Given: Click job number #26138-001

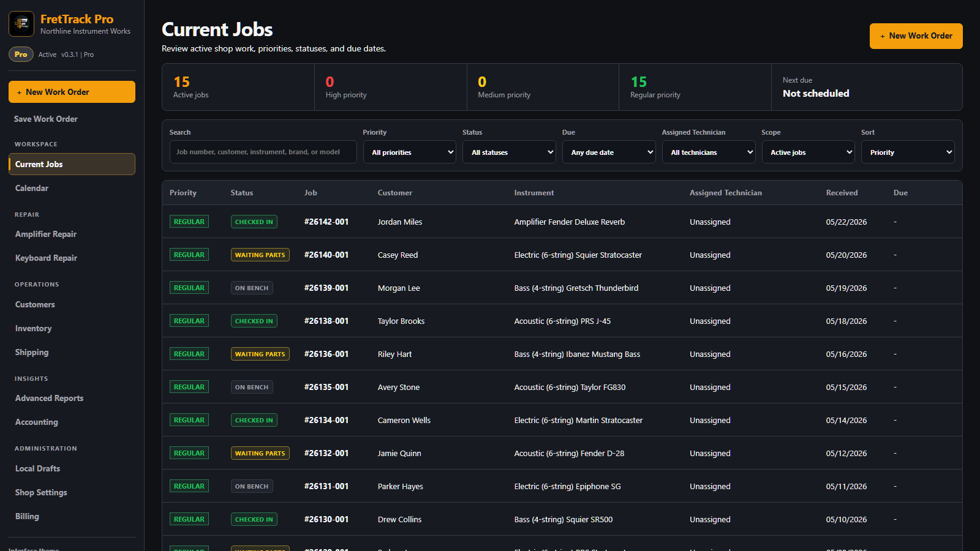Looking at the screenshot, I should pyautogui.click(x=326, y=321).
